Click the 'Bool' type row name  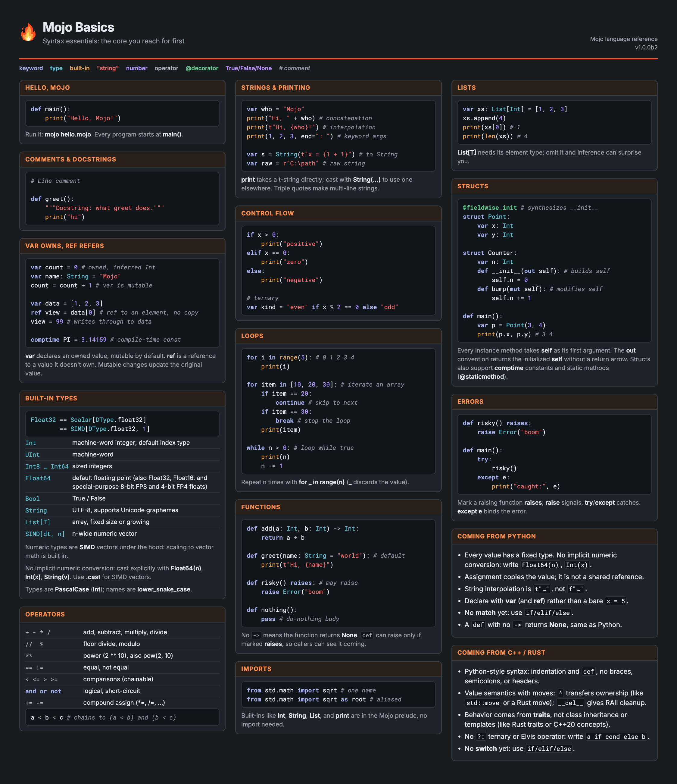point(33,499)
